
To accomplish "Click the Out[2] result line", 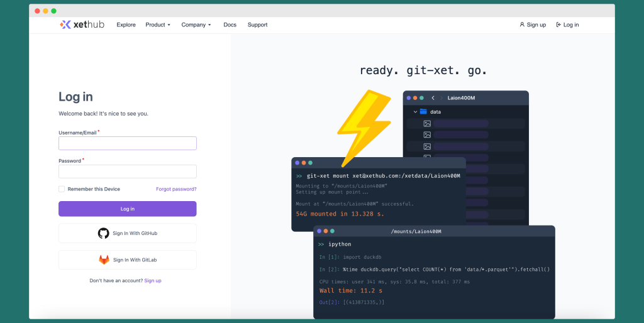I will [352, 302].
